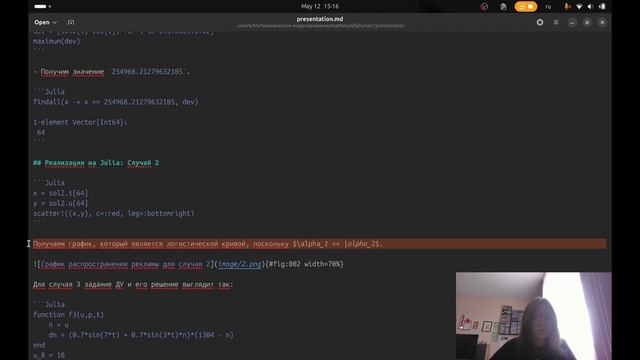The width and height of the screenshot is (640, 360).
Task: Open the volume speaker indicator
Action: pos(590,7)
